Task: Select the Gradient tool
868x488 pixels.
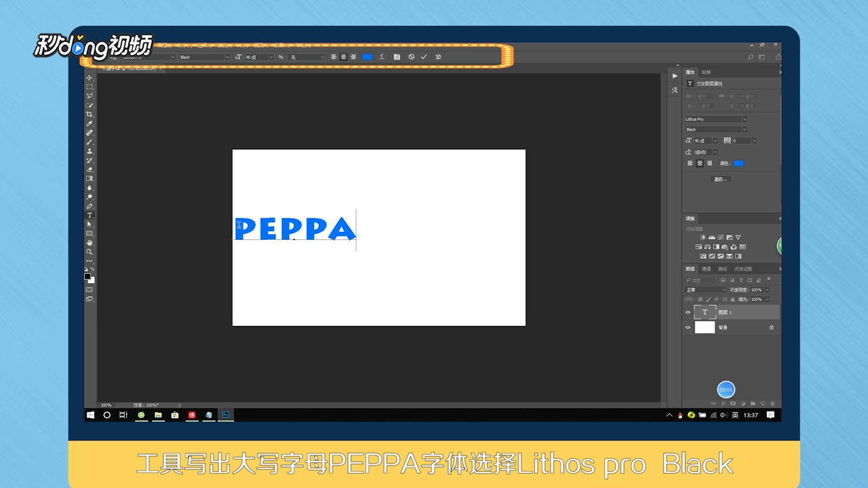Action: tap(90, 179)
